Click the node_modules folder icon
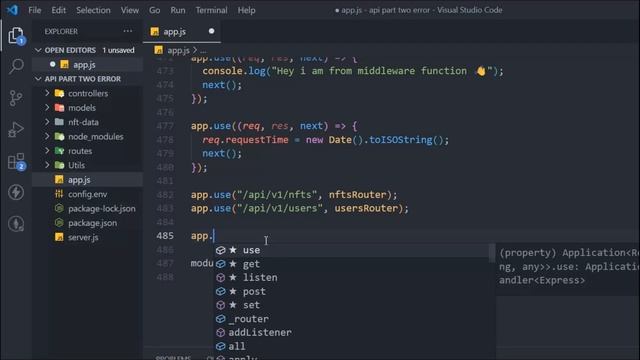 (60, 136)
